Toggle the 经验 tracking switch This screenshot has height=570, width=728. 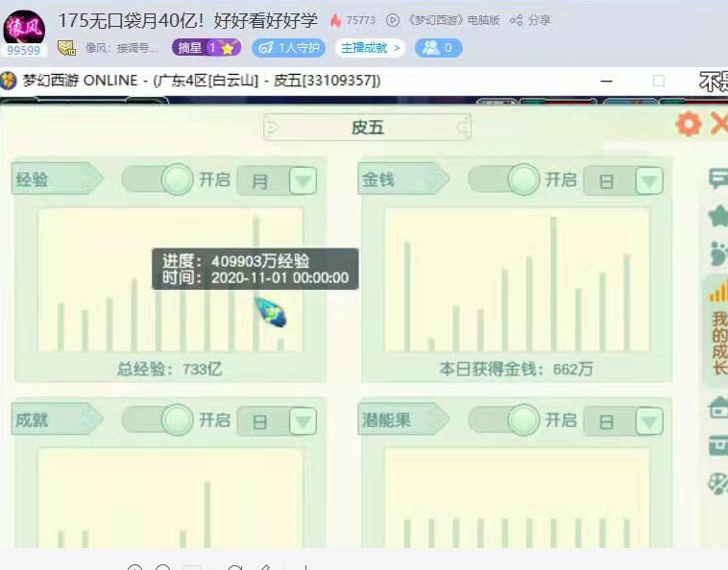pos(158,179)
